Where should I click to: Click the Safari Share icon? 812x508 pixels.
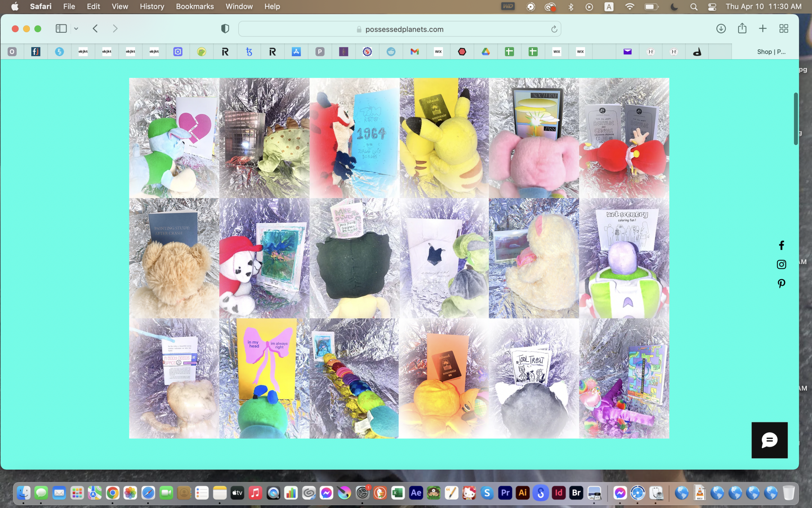742,29
